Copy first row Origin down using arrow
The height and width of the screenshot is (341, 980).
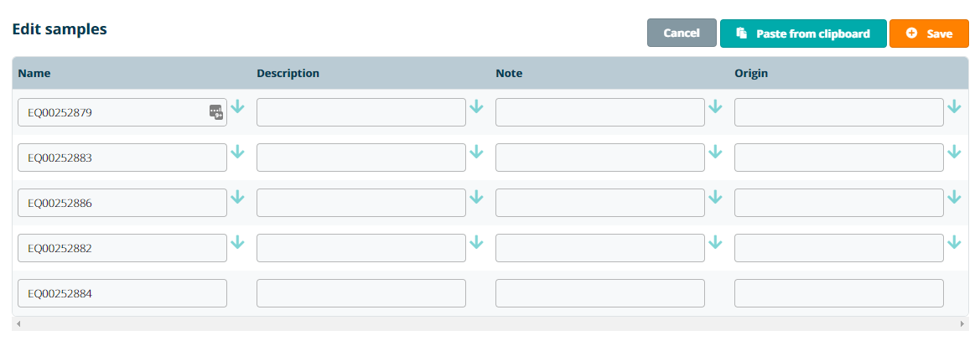coord(954,106)
